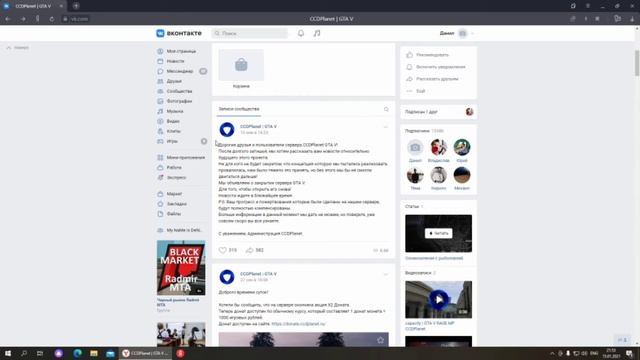Open the music note player icon
The image size is (640, 360).
[x=317, y=33]
